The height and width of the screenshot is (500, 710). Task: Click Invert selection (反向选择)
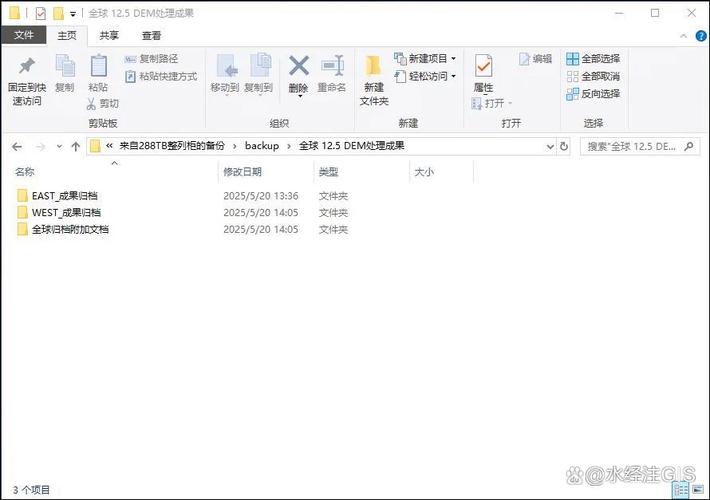click(593, 94)
